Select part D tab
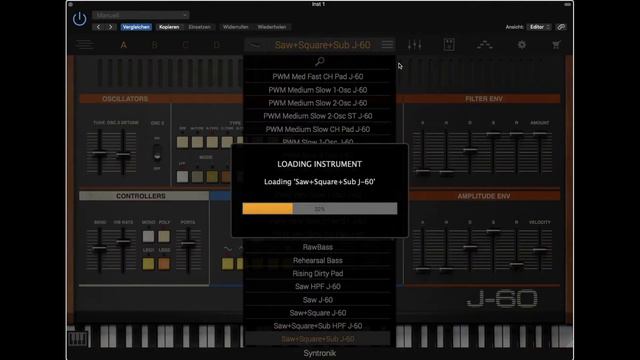The height and width of the screenshot is (360, 640). [x=216, y=45]
